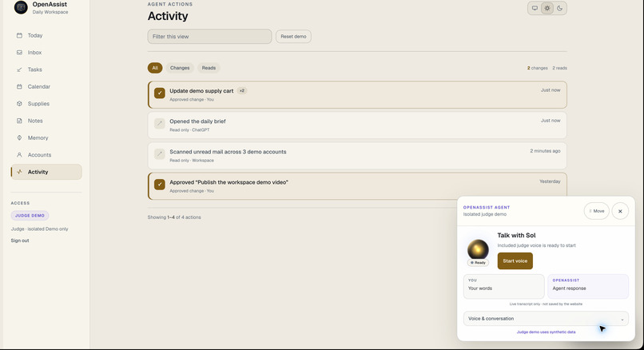The image size is (644, 350).
Task: Open the Update demo supply cart entry
Action: (x=357, y=95)
